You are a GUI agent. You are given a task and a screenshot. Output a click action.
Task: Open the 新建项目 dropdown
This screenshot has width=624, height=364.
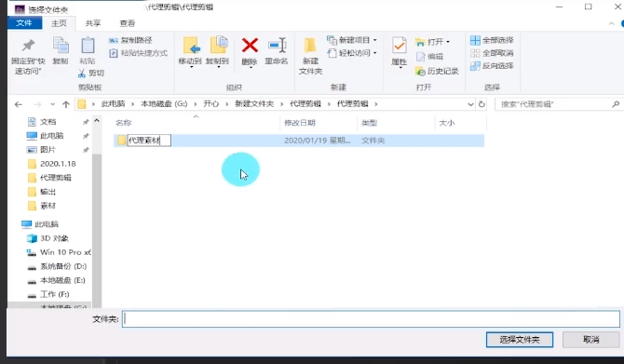click(x=352, y=40)
